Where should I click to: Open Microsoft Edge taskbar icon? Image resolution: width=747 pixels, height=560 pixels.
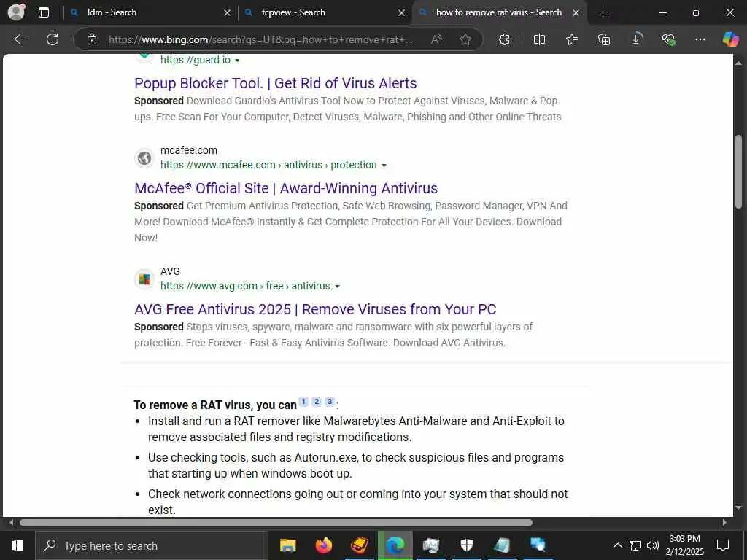point(395,545)
